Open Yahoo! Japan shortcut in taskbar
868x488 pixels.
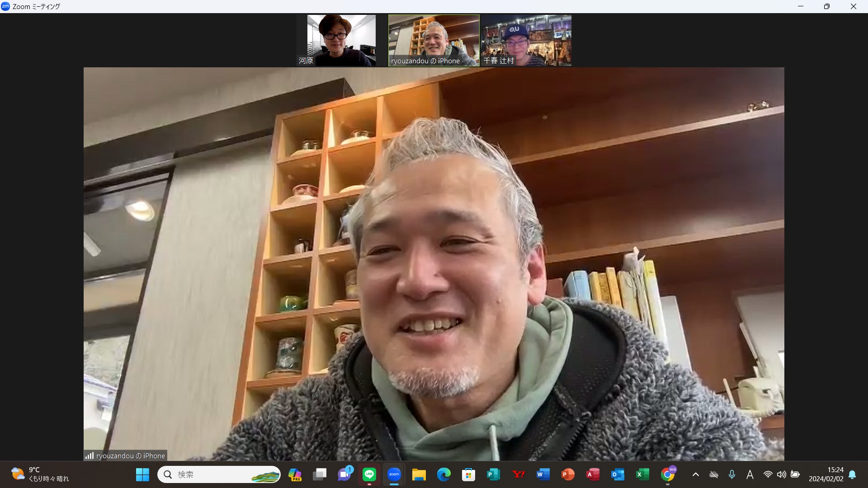[518, 474]
